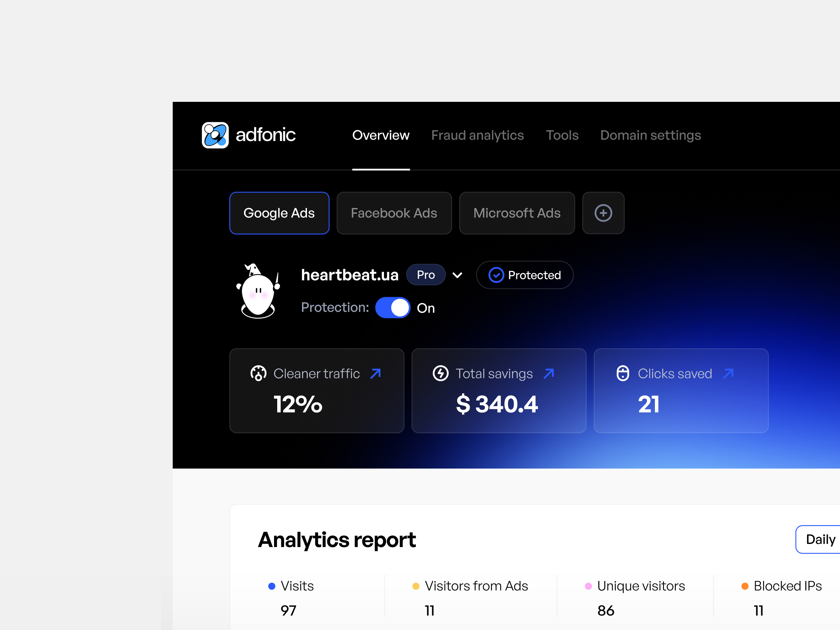Viewport: 840px width, 630px height.
Task: Select the Facebook Ads platform button
Action: (394, 213)
